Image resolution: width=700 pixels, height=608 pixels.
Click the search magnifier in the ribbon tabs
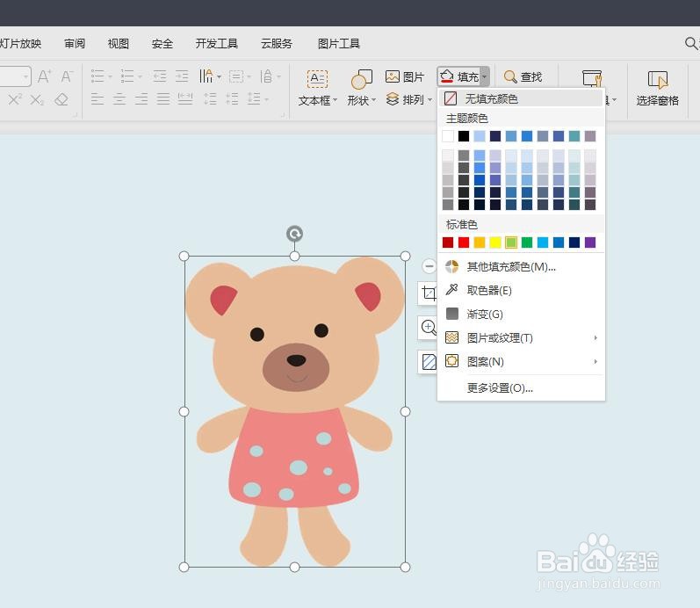point(690,43)
